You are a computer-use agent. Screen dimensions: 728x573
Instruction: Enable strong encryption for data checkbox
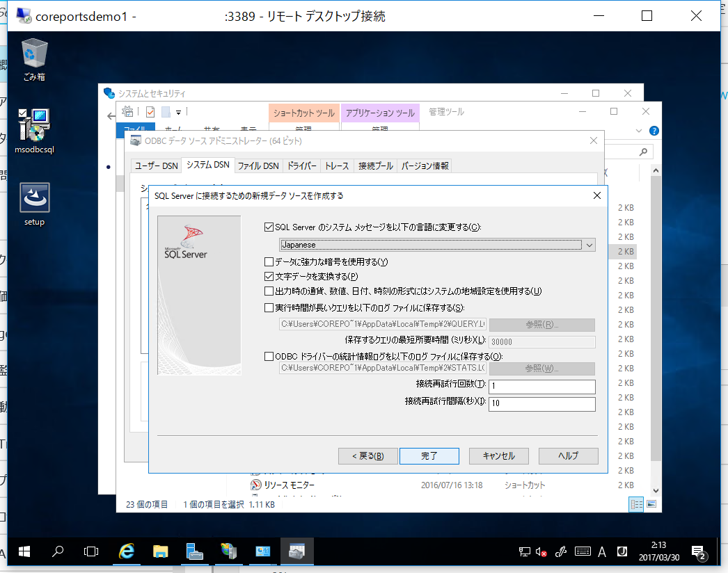pyautogui.click(x=269, y=262)
